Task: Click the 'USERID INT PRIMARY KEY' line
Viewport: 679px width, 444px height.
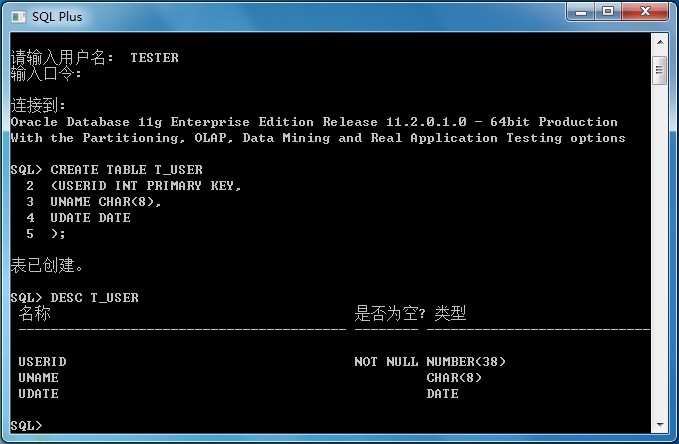Action: 146,185
